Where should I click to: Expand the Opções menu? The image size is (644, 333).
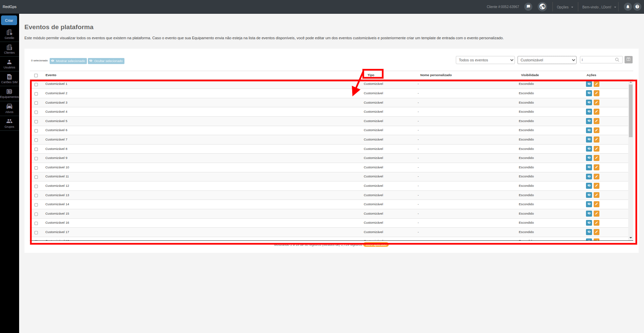pyautogui.click(x=565, y=7)
